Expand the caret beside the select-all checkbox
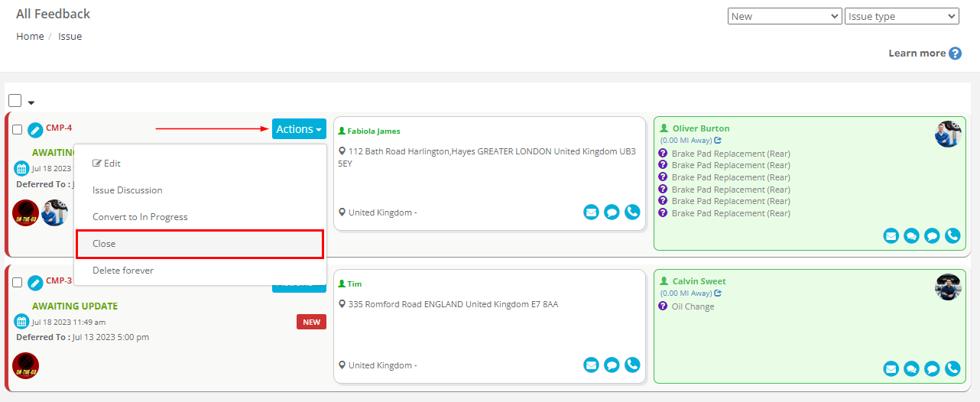 click(x=31, y=102)
